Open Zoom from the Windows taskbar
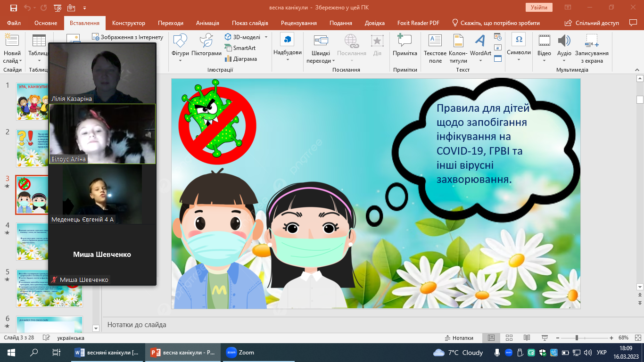 point(240,352)
